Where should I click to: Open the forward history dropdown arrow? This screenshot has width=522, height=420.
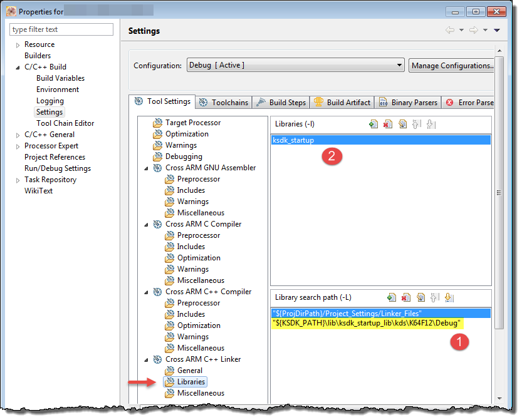point(486,30)
